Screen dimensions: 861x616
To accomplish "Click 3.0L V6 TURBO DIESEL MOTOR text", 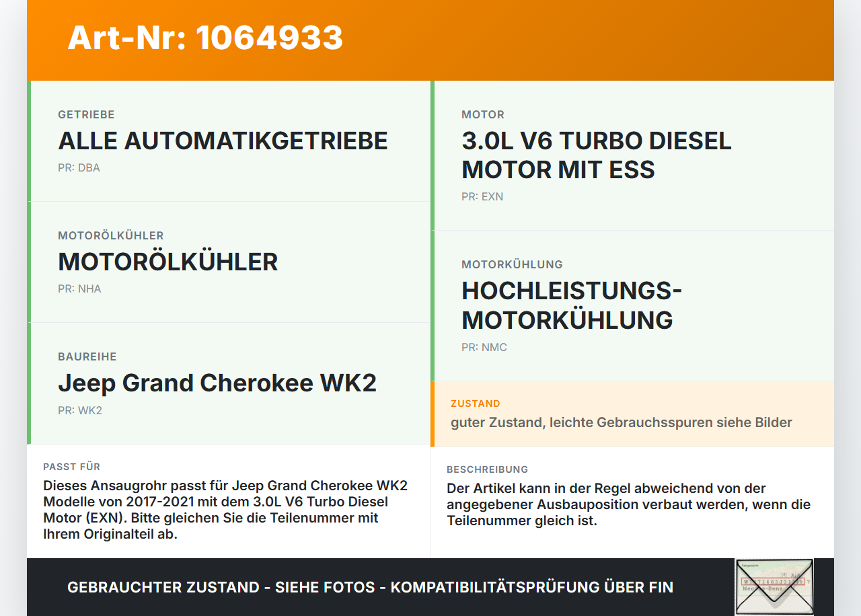I will 597,155.
